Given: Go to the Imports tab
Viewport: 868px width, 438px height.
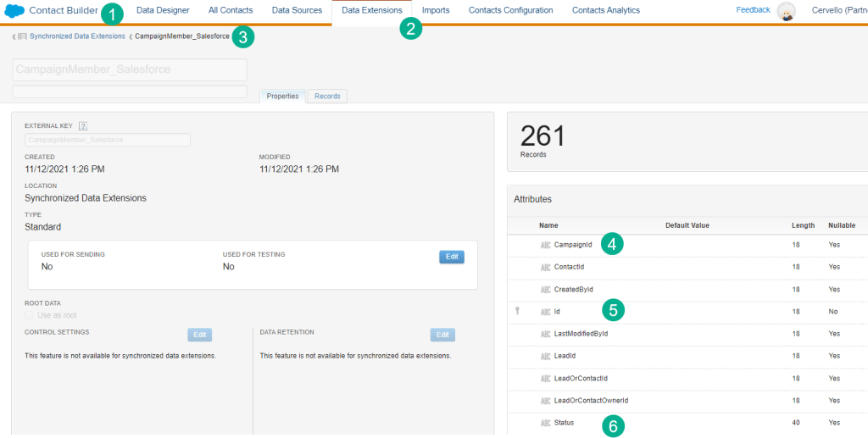Looking at the screenshot, I should 436,10.
